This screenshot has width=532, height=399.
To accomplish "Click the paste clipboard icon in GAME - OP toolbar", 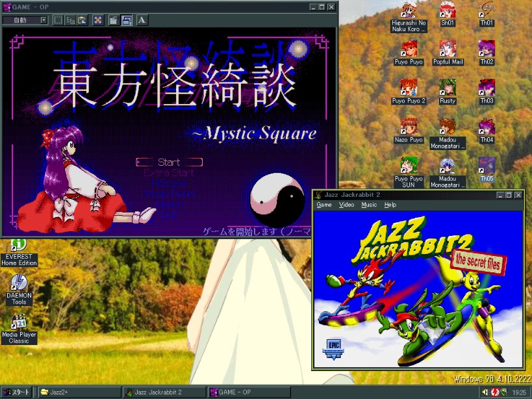I will click(82, 20).
